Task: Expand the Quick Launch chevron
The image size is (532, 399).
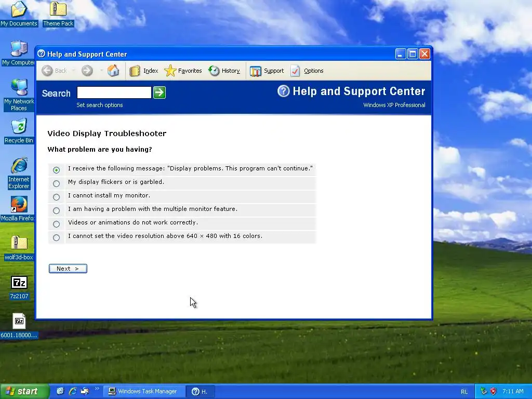Action: (97, 389)
